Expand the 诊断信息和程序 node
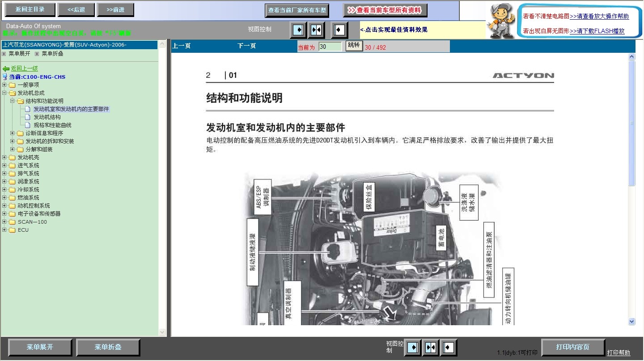The width and height of the screenshot is (644, 361). pyautogui.click(x=13, y=133)
